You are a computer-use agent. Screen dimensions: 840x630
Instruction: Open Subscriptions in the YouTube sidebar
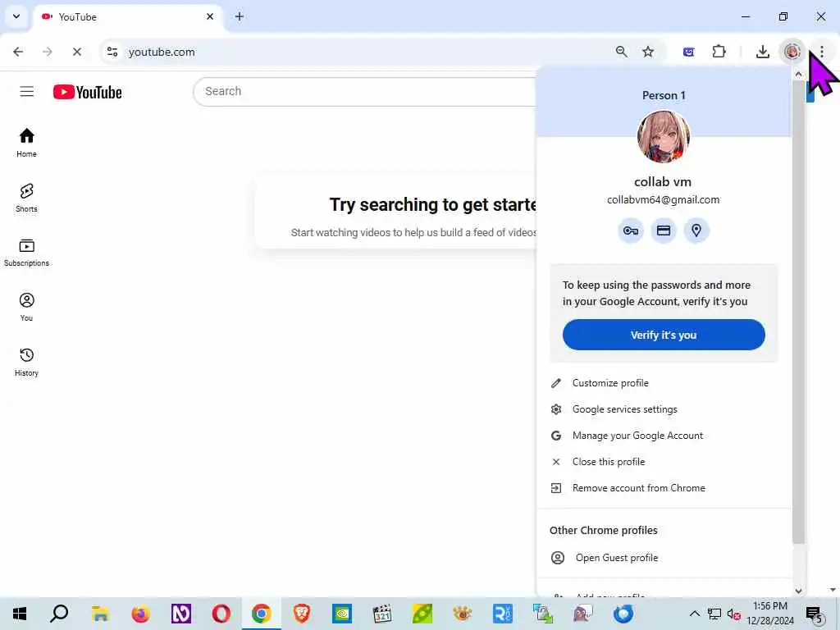click(x=26, y=253)
